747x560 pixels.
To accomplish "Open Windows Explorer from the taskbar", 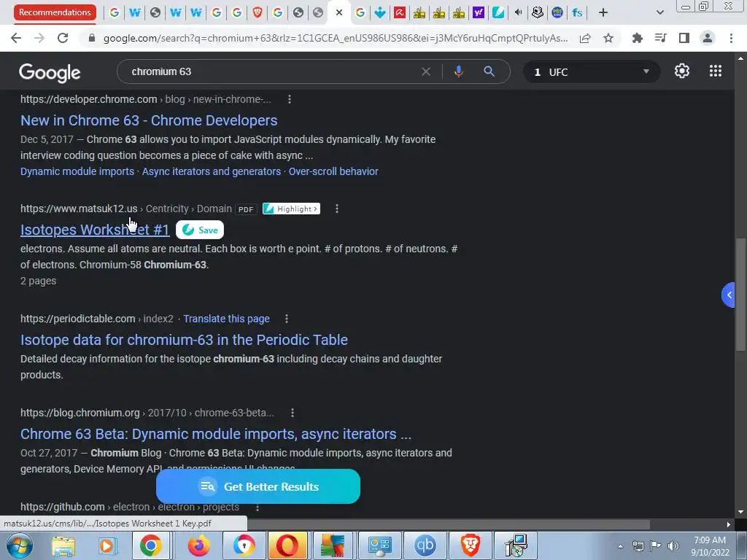I will coord(63,545).
